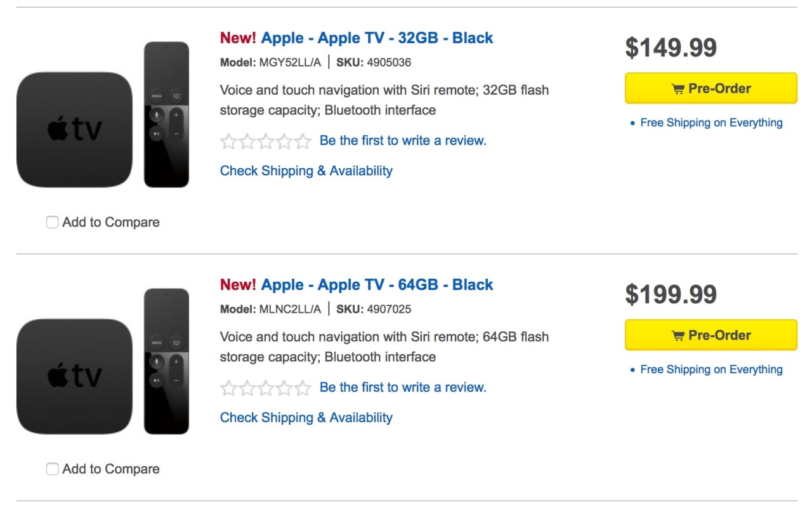Click the third star in the 64GB rating row
Viewport: 812px width, 509px height.
(266, 387)
